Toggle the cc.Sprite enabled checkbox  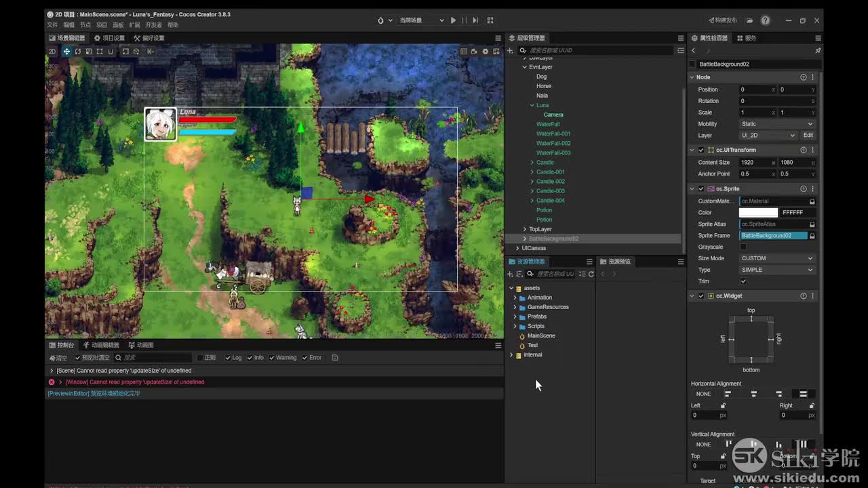(x=701, y=189)
